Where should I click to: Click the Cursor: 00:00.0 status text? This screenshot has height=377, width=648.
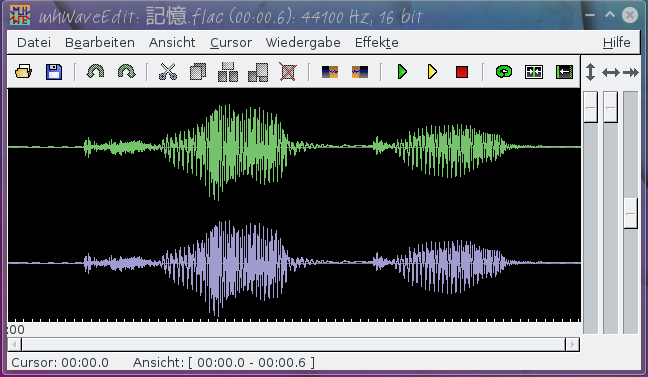60,363
